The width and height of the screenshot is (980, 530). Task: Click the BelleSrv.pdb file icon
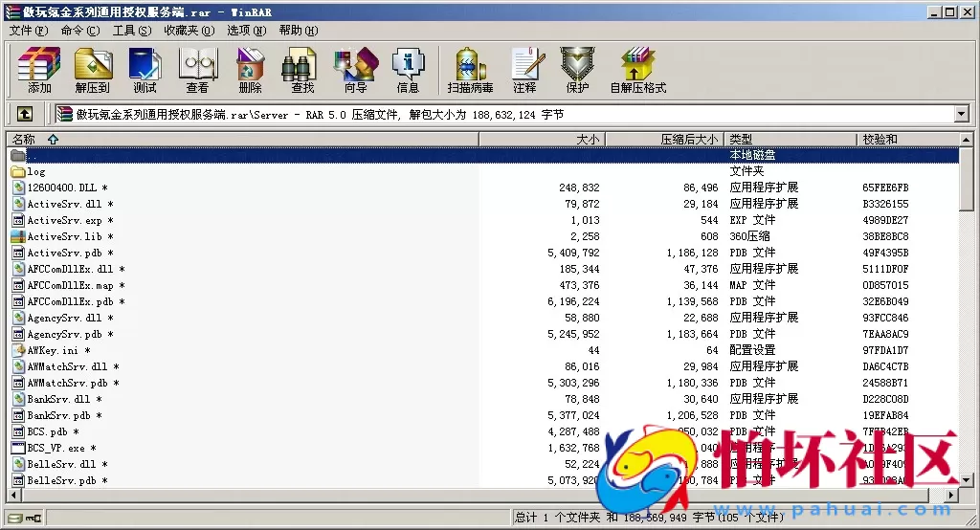18,480
